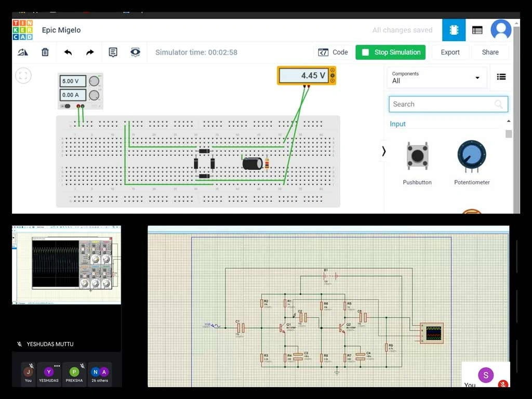Select the top diode of the bridge
Image resolution: width=532 pixels, height=399 pixels.
point(204,151)
